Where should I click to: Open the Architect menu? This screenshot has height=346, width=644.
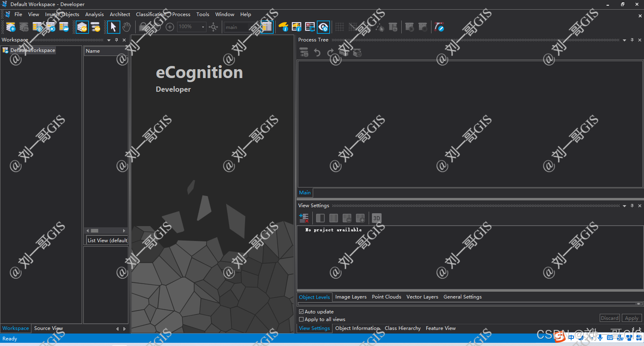tap(120, 14)
